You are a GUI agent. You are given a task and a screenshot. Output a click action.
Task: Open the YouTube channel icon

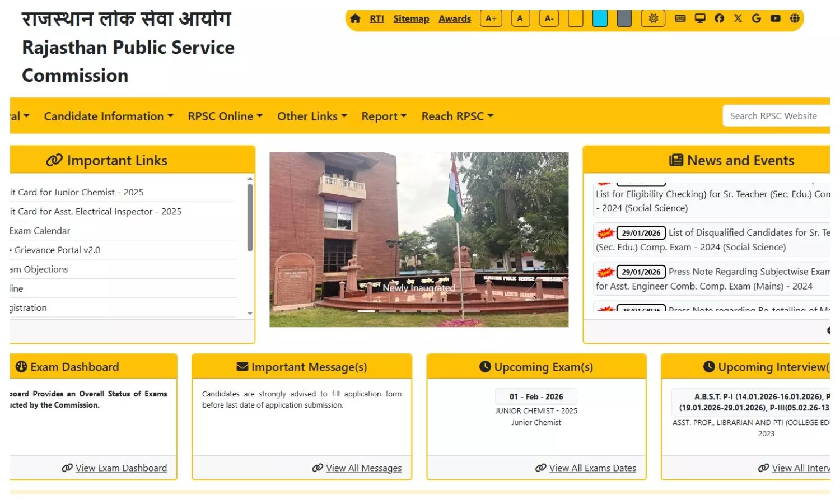click(776, 18)
